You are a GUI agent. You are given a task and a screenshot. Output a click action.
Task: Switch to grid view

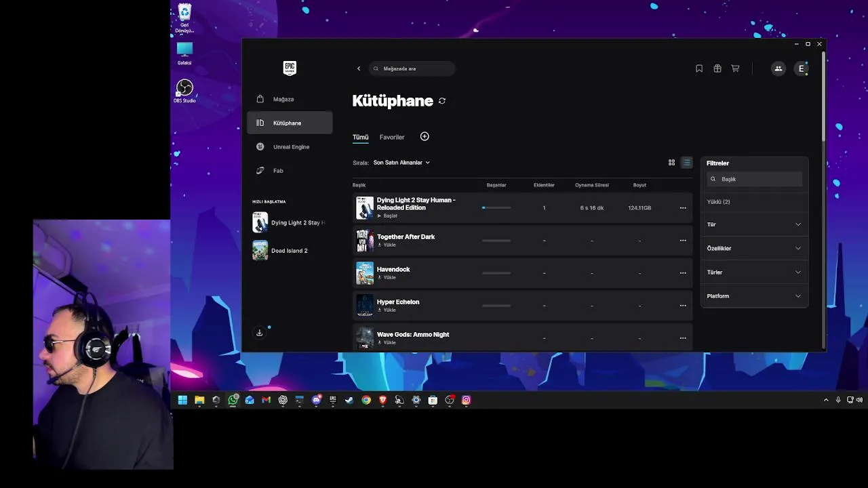pos(671,163)
